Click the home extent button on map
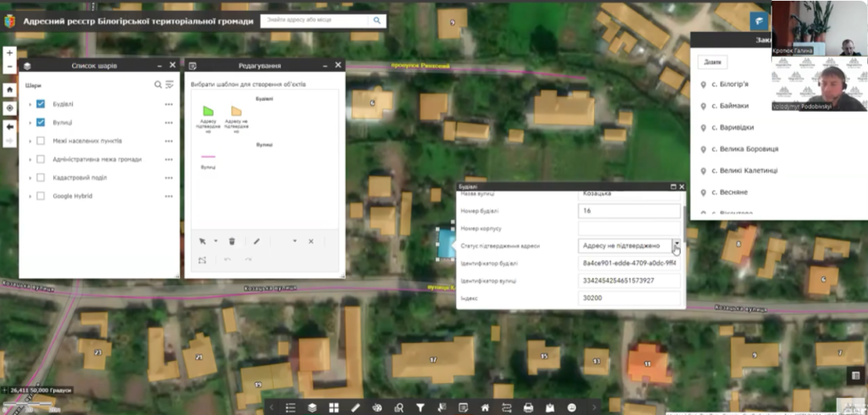 pos(9,89)
